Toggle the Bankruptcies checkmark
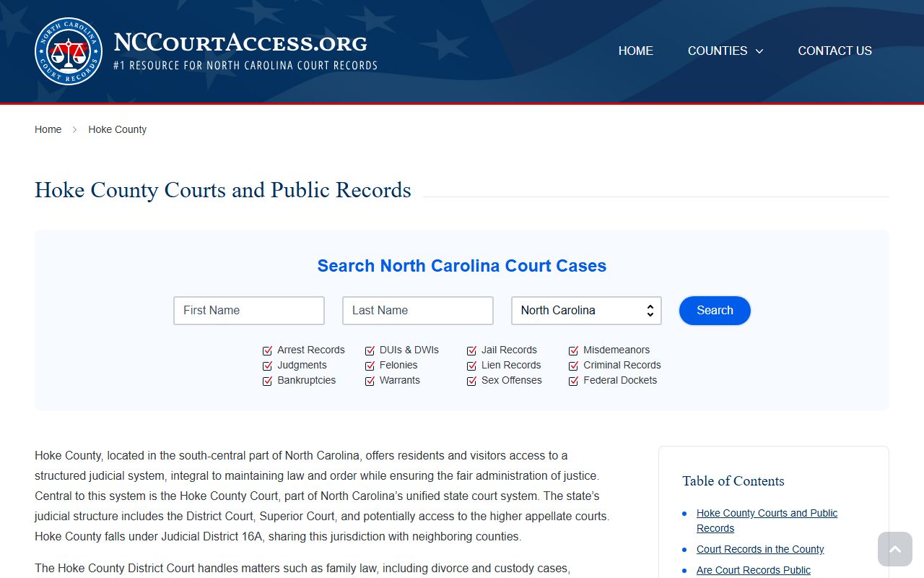924x578 pixels. pos(267,381)
